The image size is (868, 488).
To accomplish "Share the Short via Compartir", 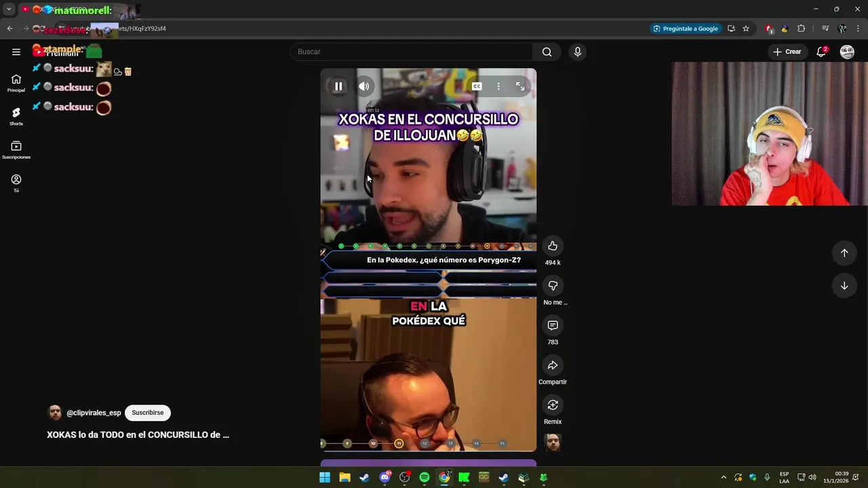I will (x=553, y=365).
